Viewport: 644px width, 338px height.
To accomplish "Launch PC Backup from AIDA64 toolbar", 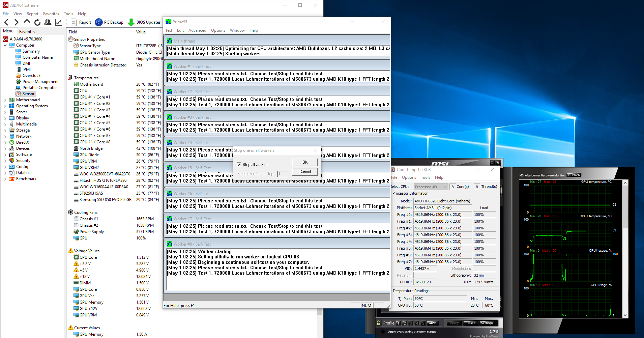I will pos(109,22).
